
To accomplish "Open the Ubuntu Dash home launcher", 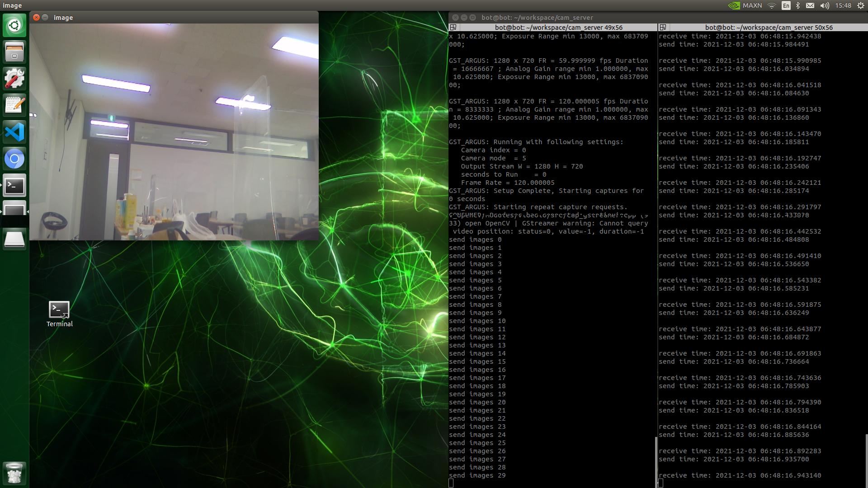I will pyautogui.click(x=14, y=25).
